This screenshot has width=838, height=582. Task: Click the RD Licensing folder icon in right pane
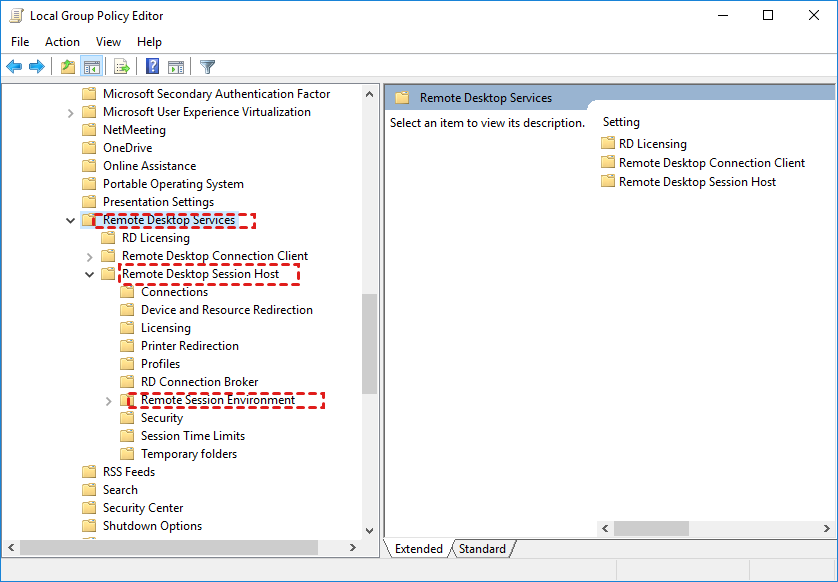pos(608,143)
